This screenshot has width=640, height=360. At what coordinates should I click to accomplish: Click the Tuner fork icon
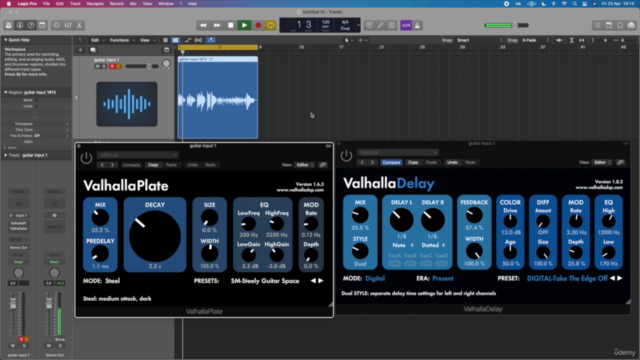[380, 25]
